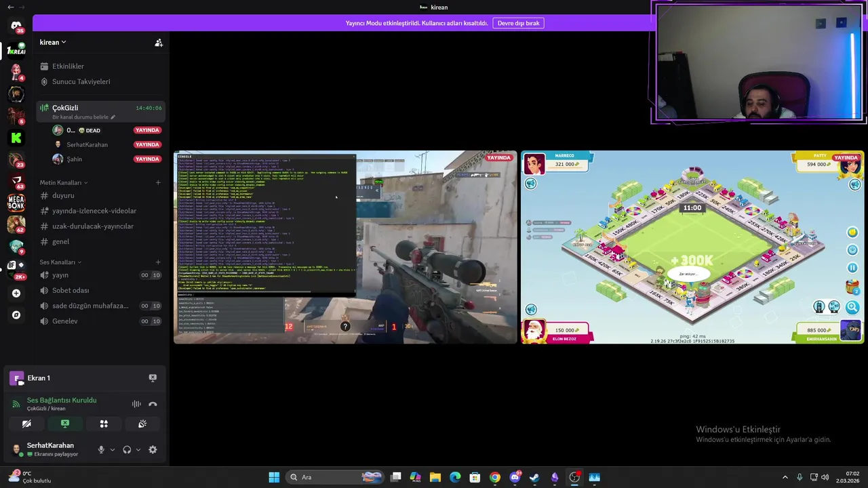This screenshot has width=868, height=488.
Task: Open headphone output options chevron
Action: tap(138, 449)
